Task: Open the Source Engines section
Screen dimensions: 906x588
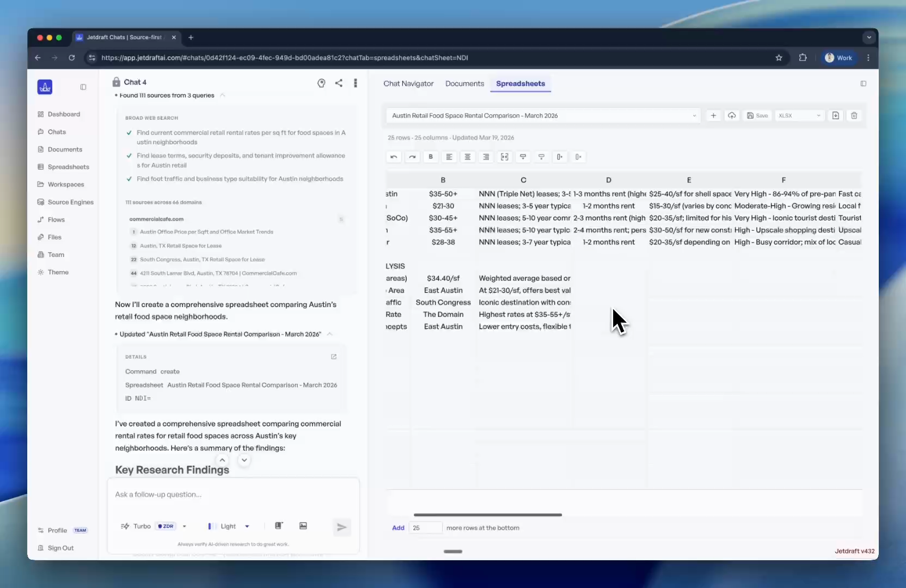Action: 70,202
